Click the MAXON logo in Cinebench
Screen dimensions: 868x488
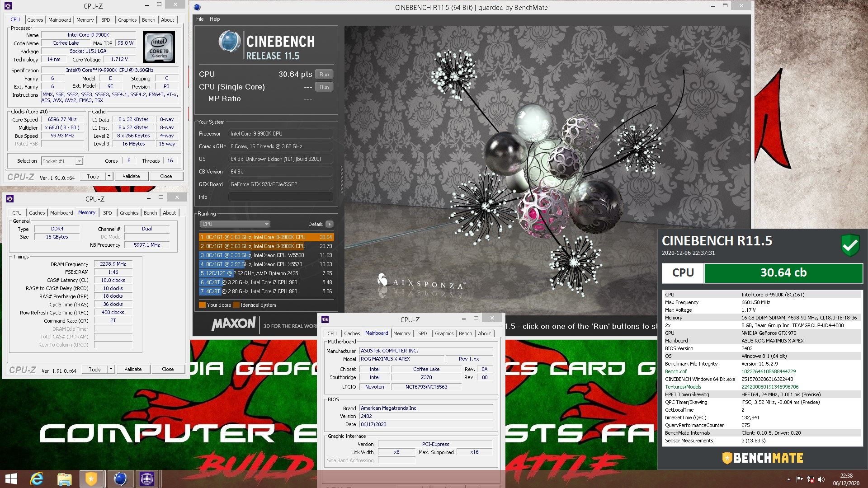(x=233, y=324)
